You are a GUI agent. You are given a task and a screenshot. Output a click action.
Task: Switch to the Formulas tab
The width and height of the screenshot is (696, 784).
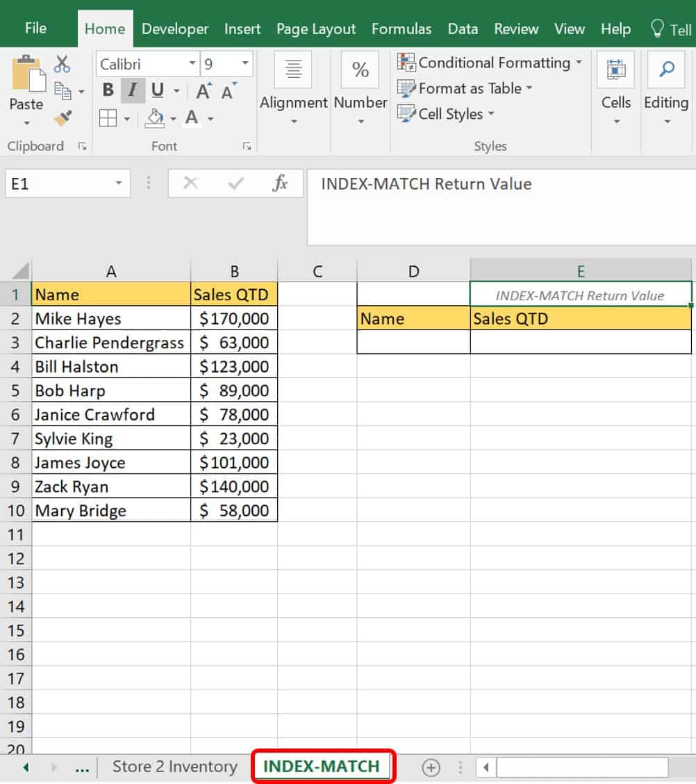pos(401,29)
